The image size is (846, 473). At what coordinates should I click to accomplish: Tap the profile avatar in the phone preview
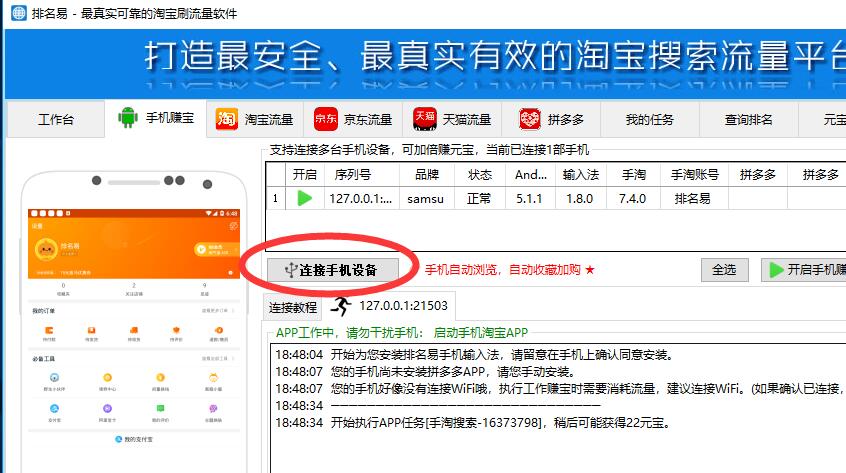(46, 249)
